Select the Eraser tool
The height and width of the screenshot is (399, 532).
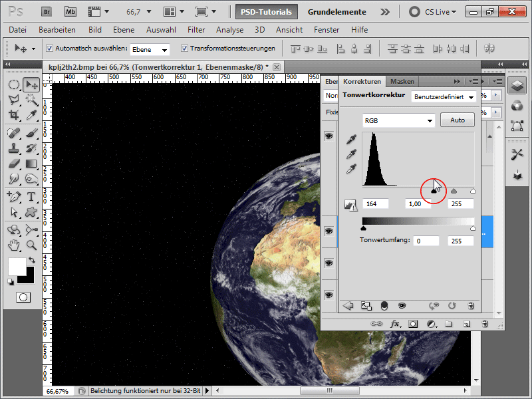click(13, 164)
